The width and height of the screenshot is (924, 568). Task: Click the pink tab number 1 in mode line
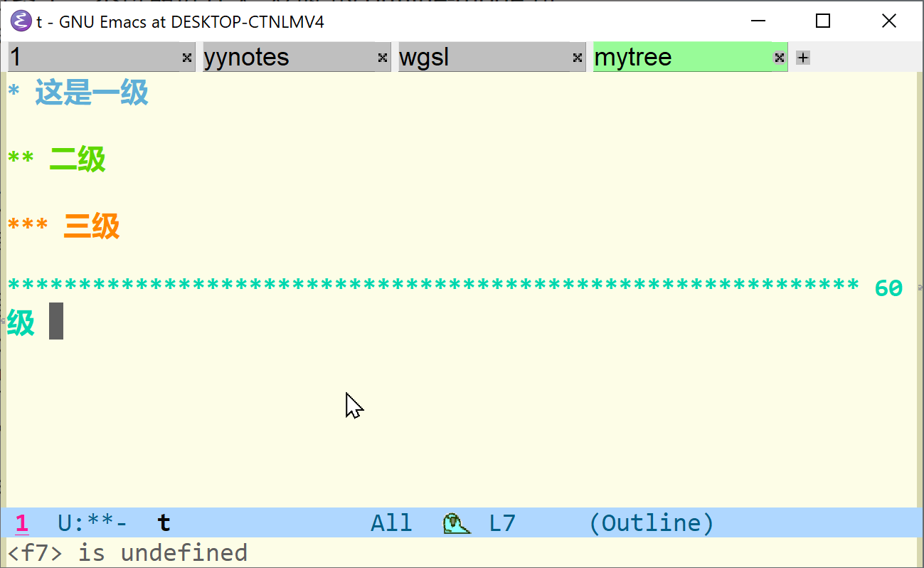(21, 523)
